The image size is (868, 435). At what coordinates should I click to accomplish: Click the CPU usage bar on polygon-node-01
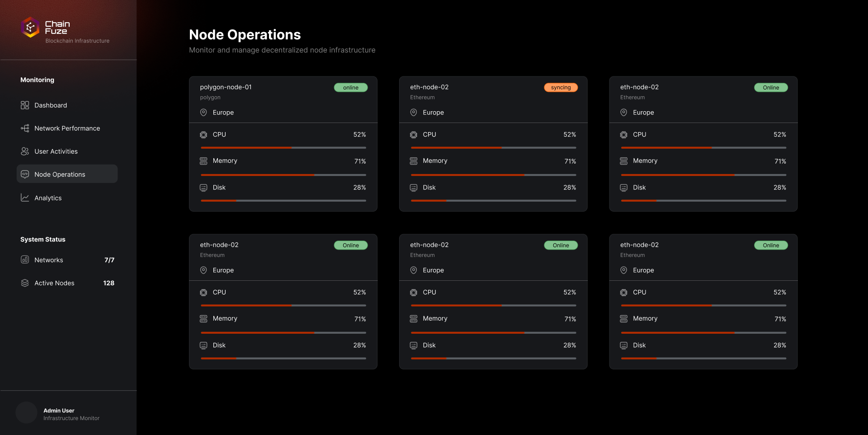[283, 148]
